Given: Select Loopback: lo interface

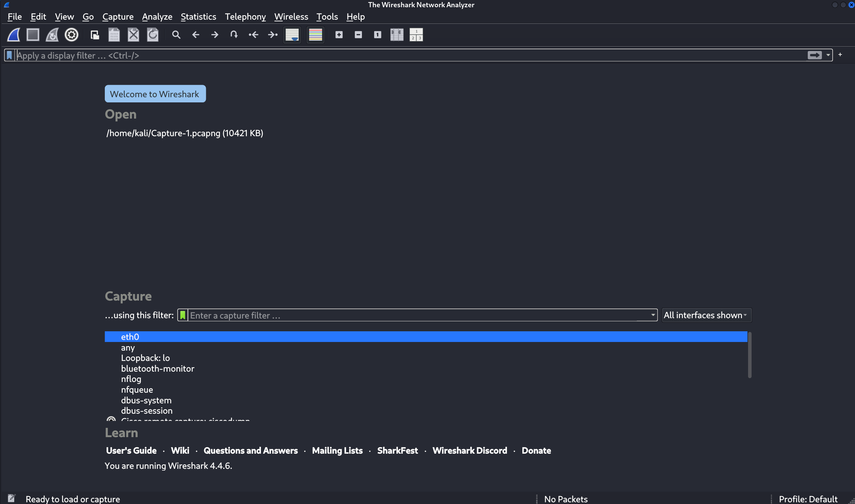Looking at the screenshot, I should pos(426,358).
